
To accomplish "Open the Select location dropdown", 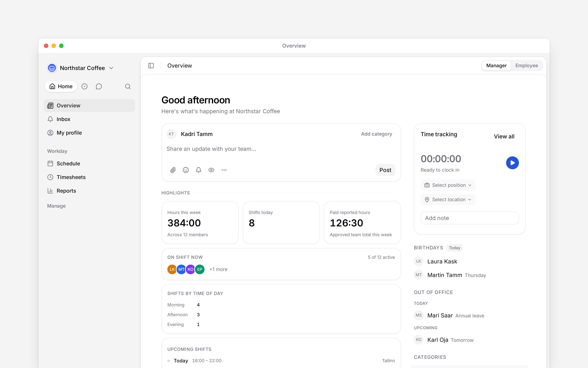I will click(x=448, y=200).
